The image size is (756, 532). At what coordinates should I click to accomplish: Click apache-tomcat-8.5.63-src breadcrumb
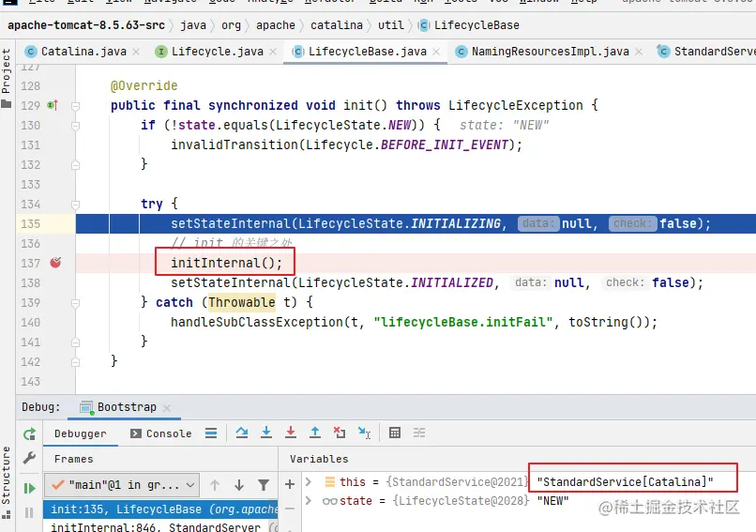click(x=86, y=25)
